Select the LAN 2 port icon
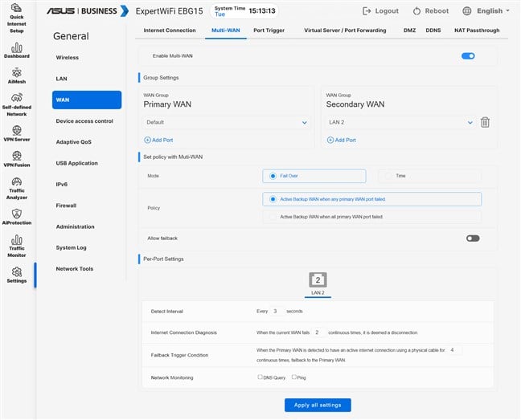 318,280
